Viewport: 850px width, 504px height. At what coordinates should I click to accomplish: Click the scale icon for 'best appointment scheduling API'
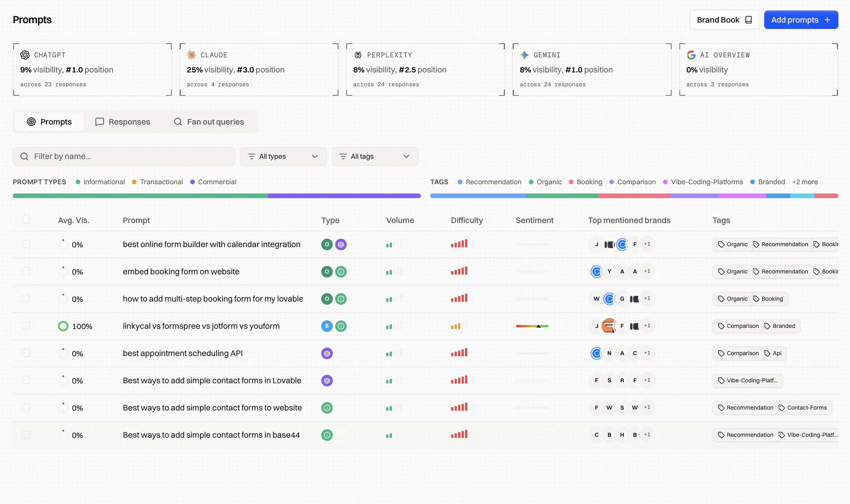click(327, 353)
